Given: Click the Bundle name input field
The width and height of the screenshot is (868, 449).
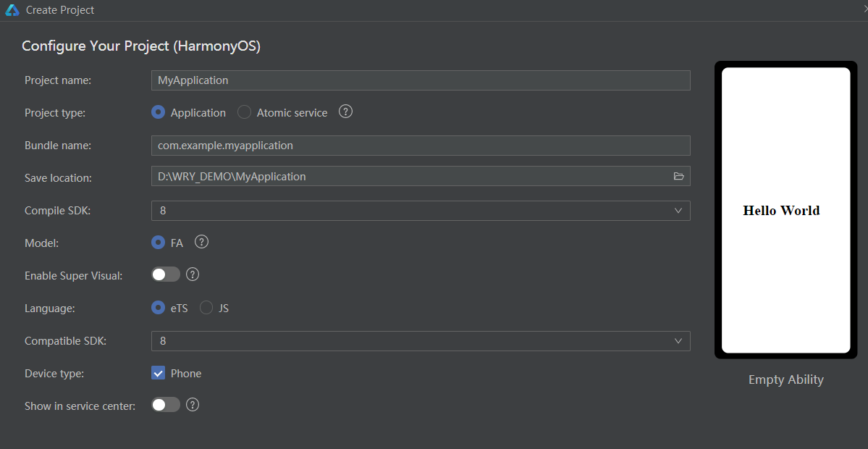Looking at the screenshot, I should [421, 146].
